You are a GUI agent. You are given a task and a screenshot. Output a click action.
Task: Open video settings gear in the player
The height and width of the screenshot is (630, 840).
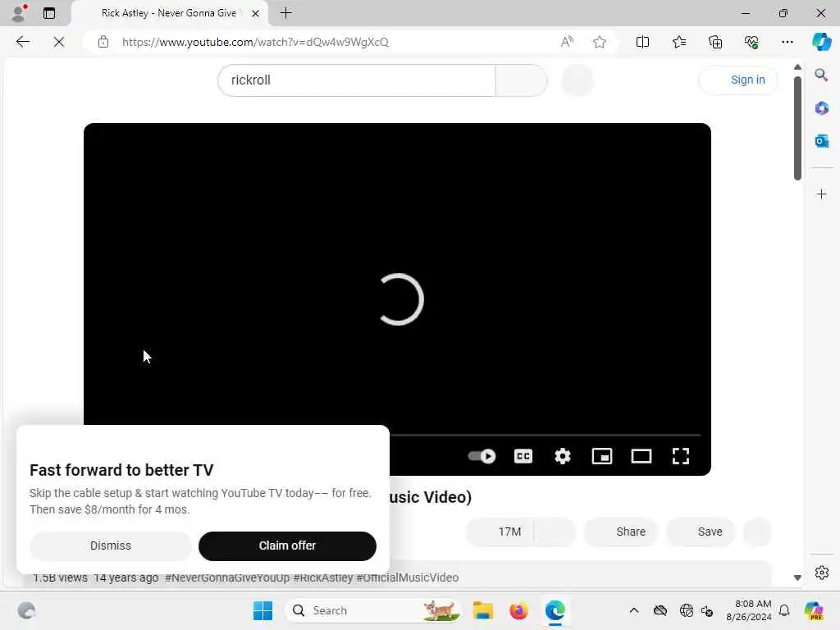[x=563, y=456]
